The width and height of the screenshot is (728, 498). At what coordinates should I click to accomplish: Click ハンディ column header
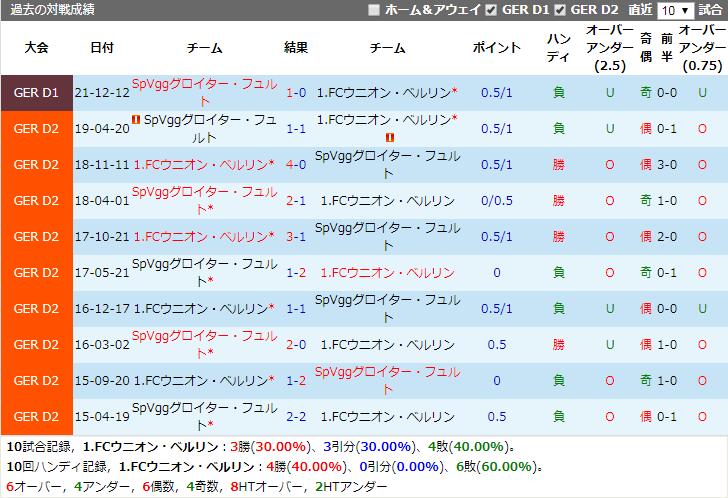559,47
